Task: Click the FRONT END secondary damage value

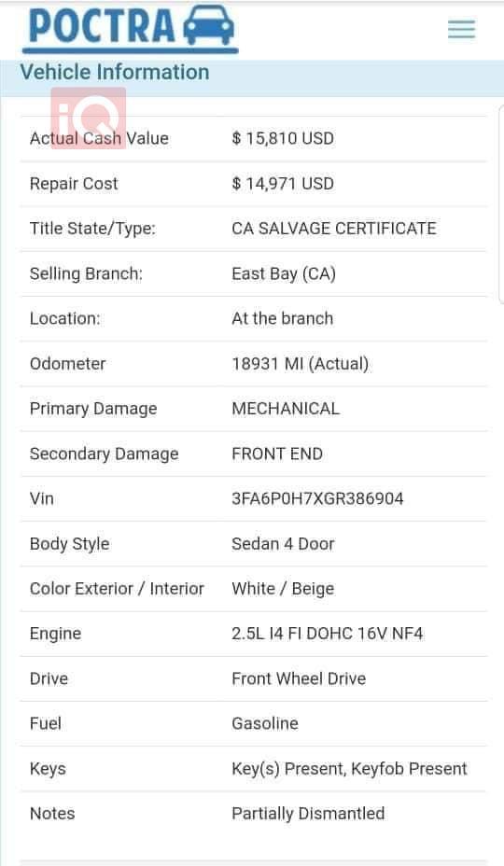Action: click(277, 454)
